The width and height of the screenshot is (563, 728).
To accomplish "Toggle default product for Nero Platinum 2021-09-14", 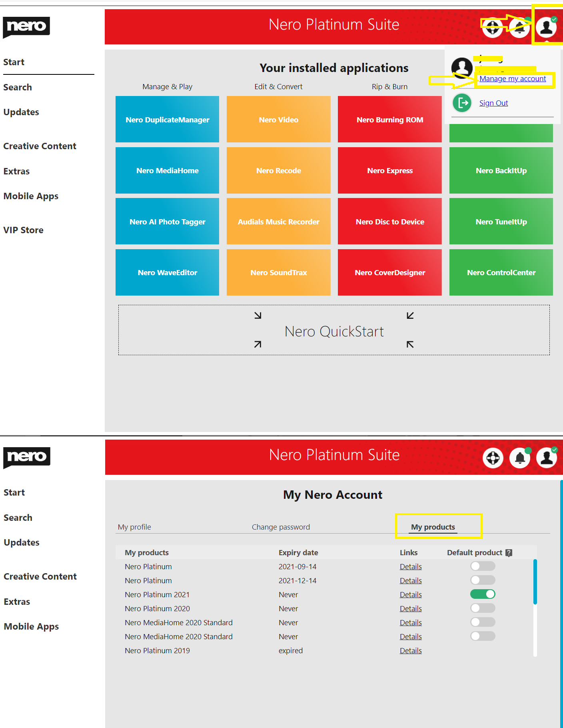I will pyautogui.click(x=483, y=566).
